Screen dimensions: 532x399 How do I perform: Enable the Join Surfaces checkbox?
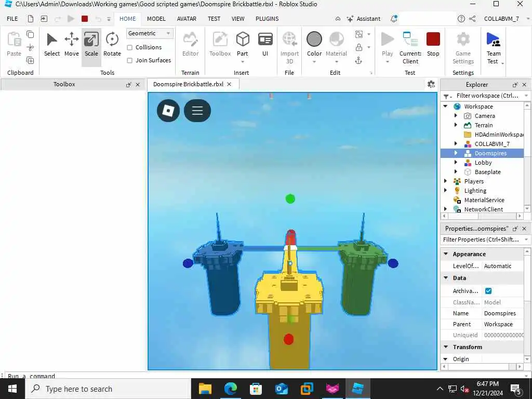pyautogui.click(x=129, y=60)
